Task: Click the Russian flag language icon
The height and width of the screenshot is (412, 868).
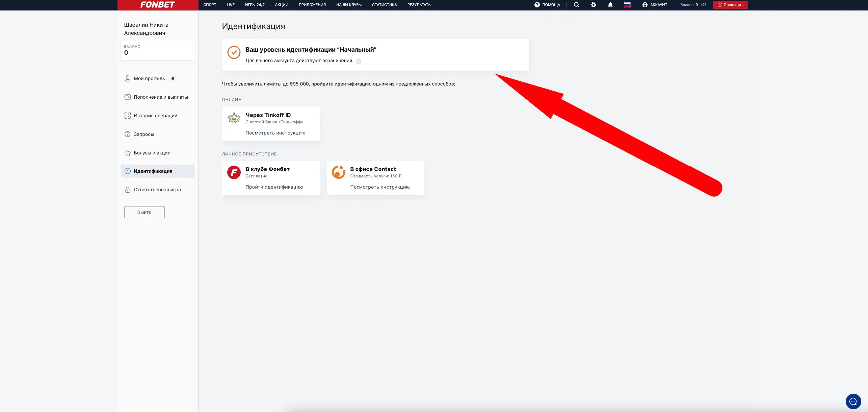Action: click(627, 5)
